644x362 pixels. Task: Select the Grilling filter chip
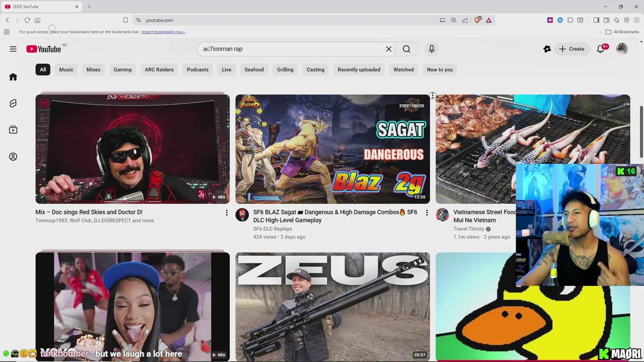(285, 69)
